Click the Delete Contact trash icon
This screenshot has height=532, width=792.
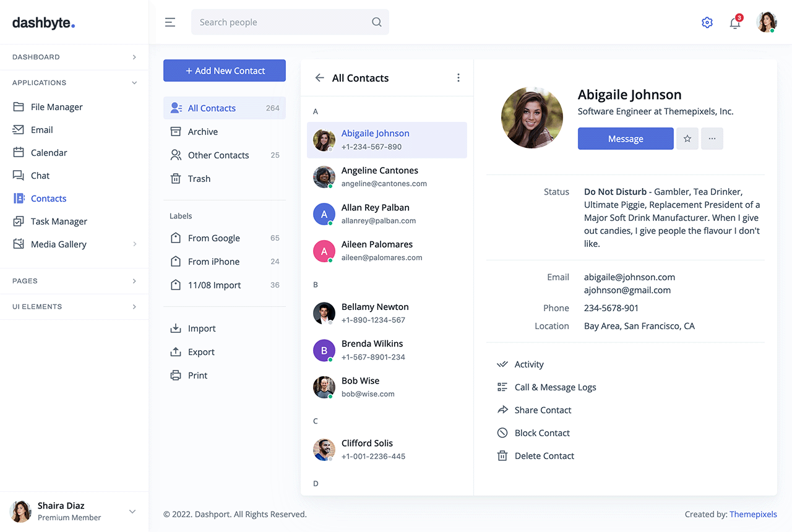[502, 456]
